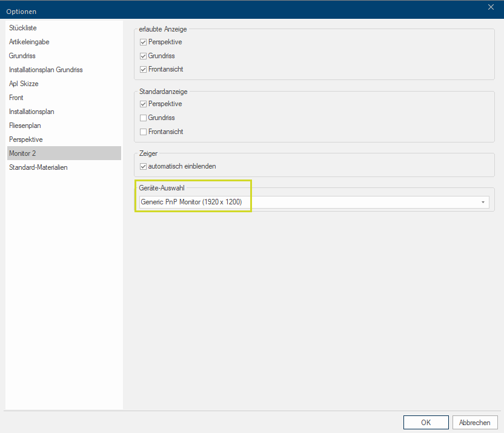Open the Installationsplan sidebar entry
The height and width of the screenshot is (433, 504).
coord(31,112)
